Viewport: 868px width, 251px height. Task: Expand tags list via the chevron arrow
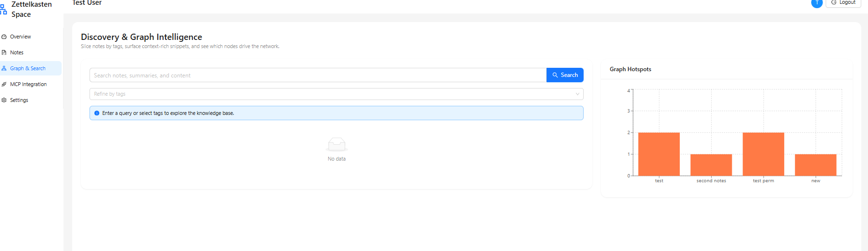coord(577,94)
